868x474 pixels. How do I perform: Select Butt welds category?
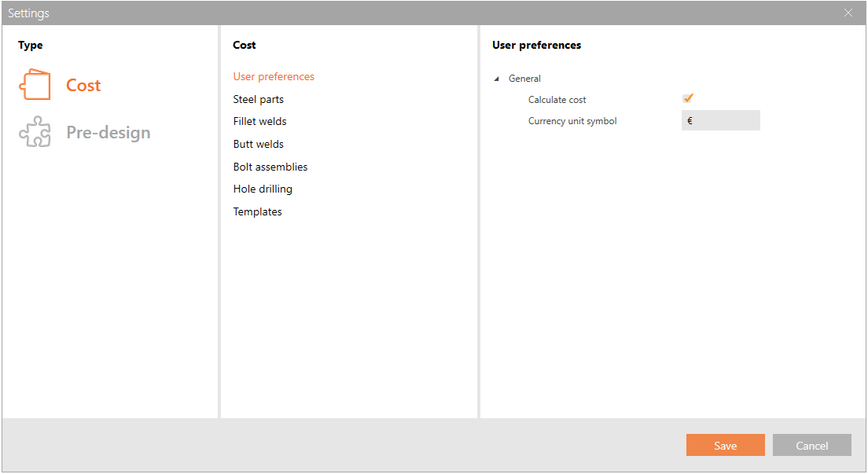[258, 144]
